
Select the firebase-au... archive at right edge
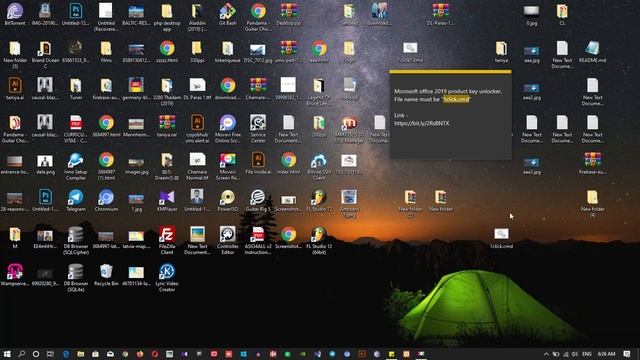[592, 163]
